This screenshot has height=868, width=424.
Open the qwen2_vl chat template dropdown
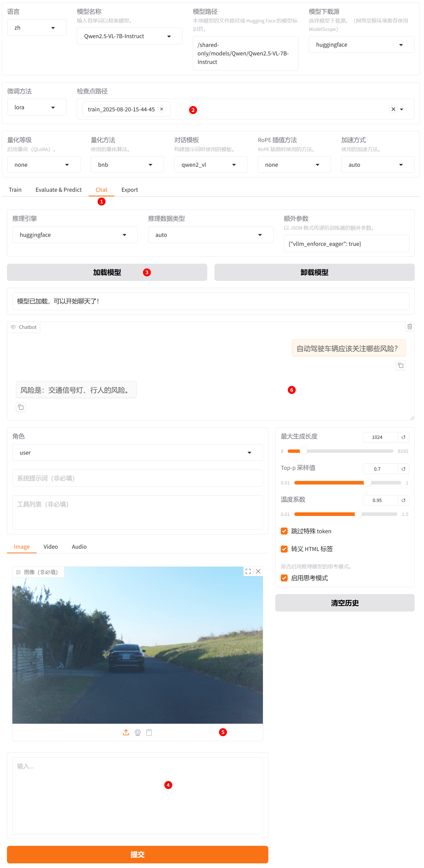pos(210,165)
